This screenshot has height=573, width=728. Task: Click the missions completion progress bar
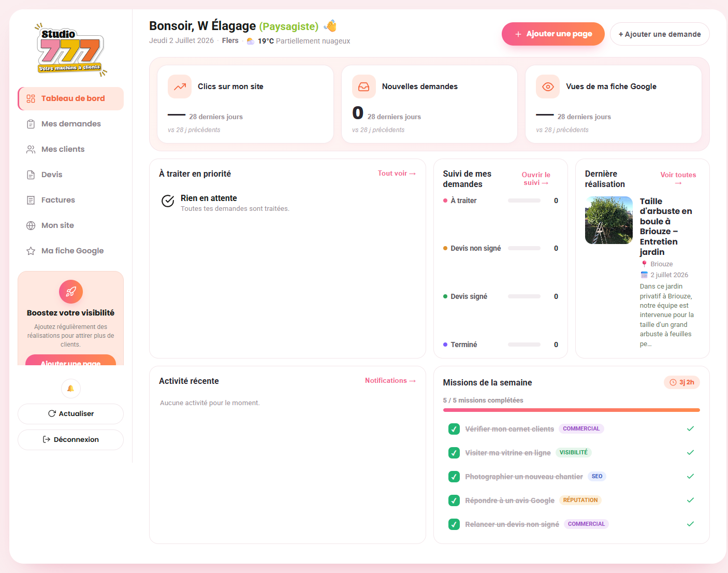click(x=572, y=410)
